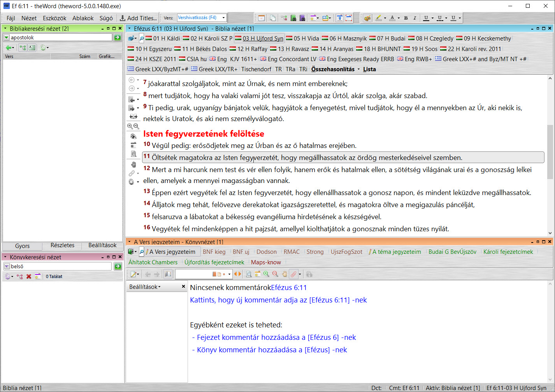The width and height of the screenshot is (555, 392).
Task: Click zoom-out magnifier in Bible view side toolbar
Action: click(136, 126)
